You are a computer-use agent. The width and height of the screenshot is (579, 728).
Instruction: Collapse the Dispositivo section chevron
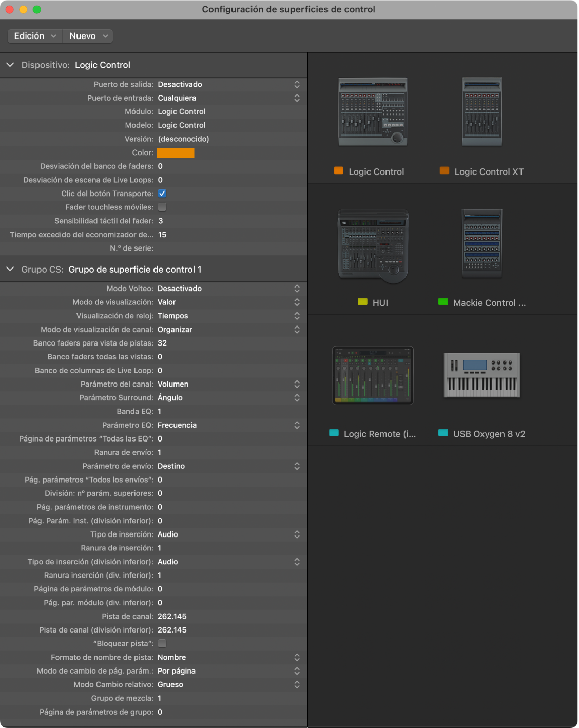tap(10, 65)
